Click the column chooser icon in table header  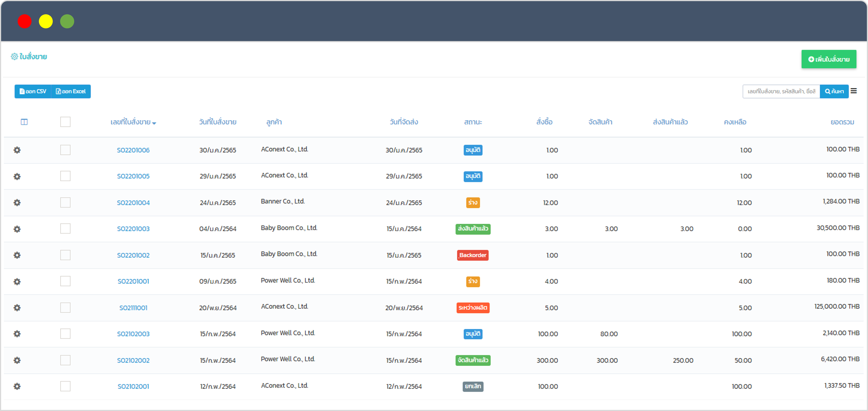tap(24, 122)
